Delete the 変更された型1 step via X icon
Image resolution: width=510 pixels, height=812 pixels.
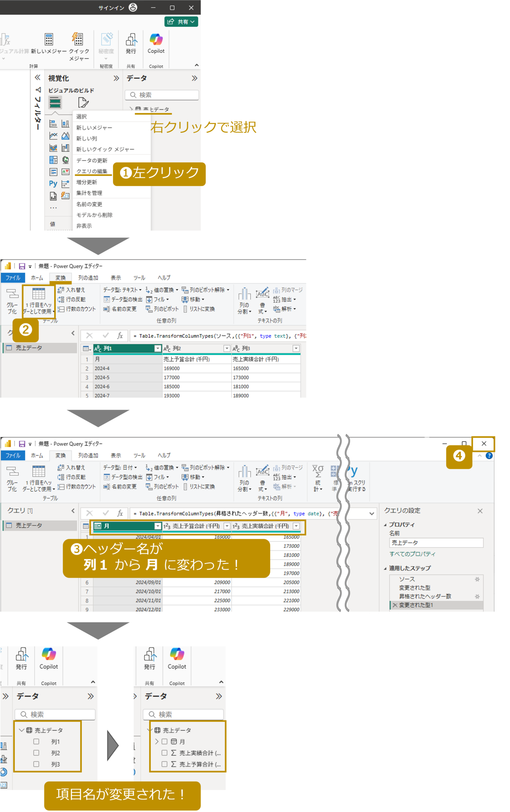tap(395, 605)
